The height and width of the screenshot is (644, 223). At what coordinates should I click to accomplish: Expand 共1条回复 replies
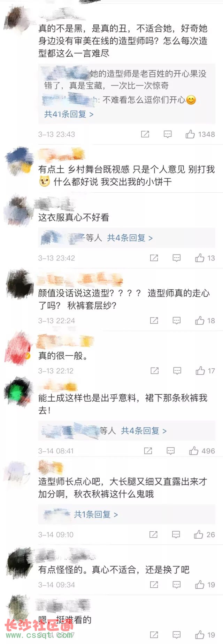(x=96, y=514)
